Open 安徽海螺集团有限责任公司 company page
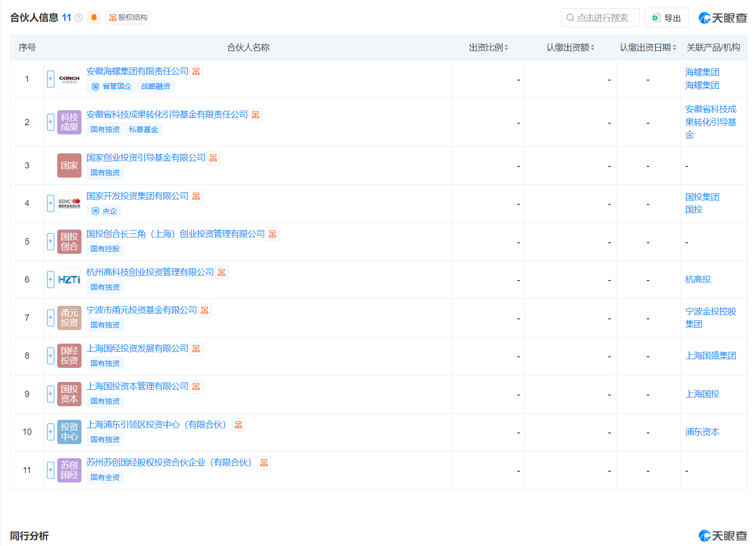This screenshot has width=756, height=546. pos(137,71)
